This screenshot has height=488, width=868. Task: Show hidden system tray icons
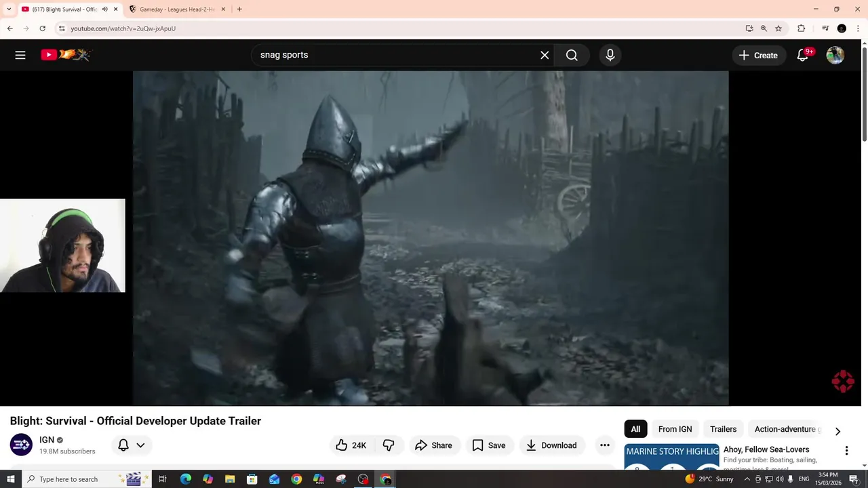coord(747,479)
